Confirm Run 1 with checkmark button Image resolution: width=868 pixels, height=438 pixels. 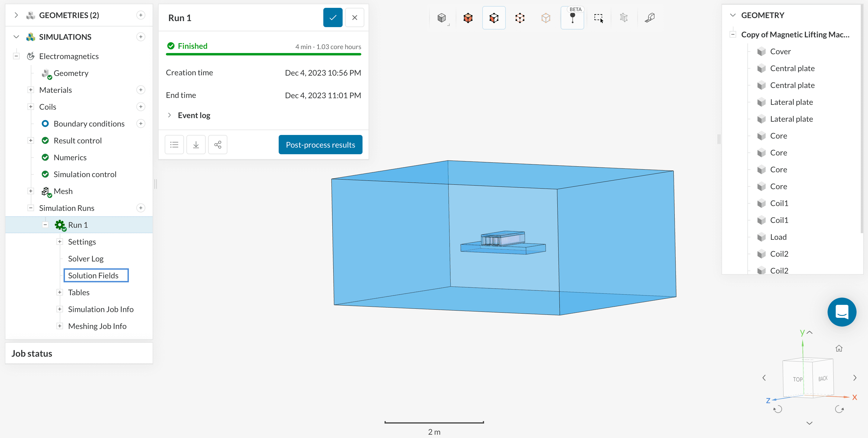[333, 17]
